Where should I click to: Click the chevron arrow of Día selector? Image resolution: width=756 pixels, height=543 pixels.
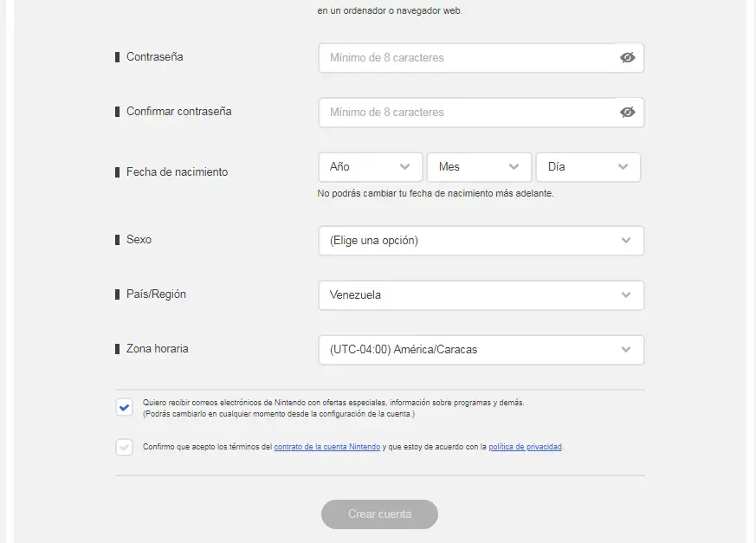tap(623, 167)
